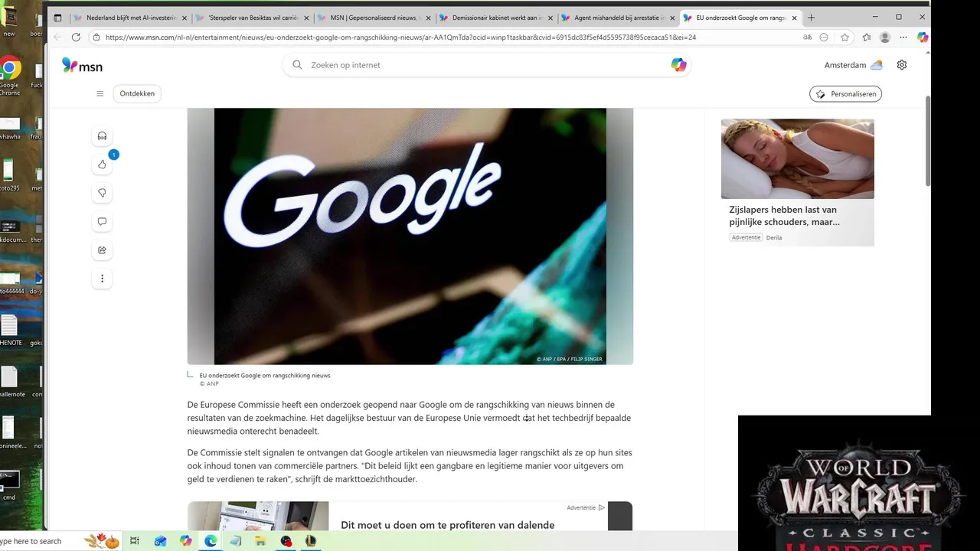Viewport: 980px width, 551px height.
Task: Click the '© ANP' credit under the caption
Action: (209, 383)
